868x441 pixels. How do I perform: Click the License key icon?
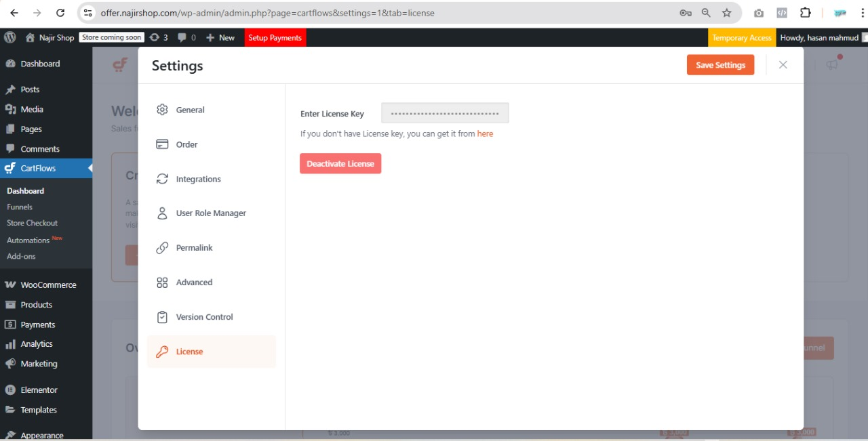click(162, 352)
